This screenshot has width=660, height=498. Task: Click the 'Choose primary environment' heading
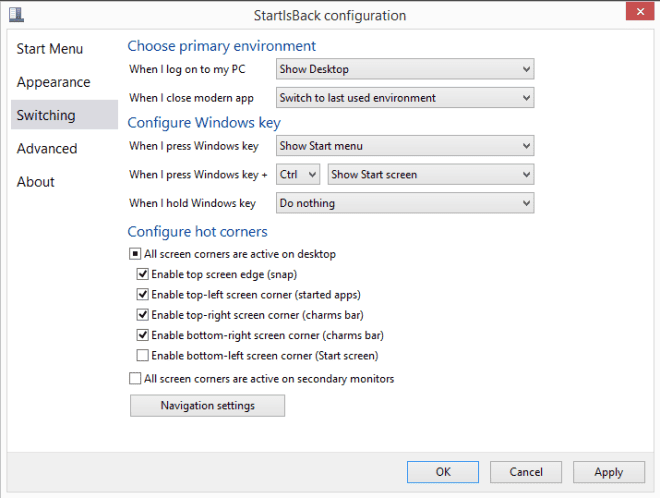pyautogui.click(x=221, y=46)
